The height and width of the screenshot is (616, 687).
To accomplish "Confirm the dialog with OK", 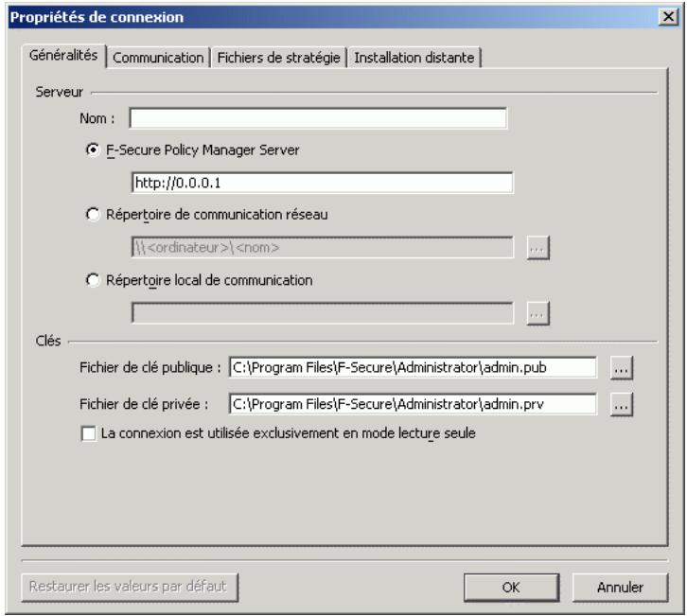I will pyautogui.click(x=511, y=587).
